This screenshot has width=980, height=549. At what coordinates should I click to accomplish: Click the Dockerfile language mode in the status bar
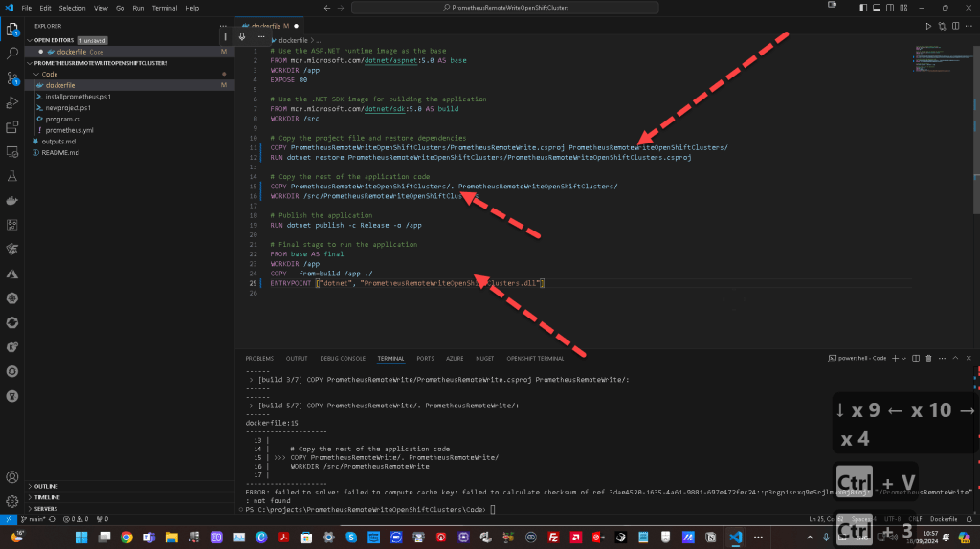coord(944,519)
